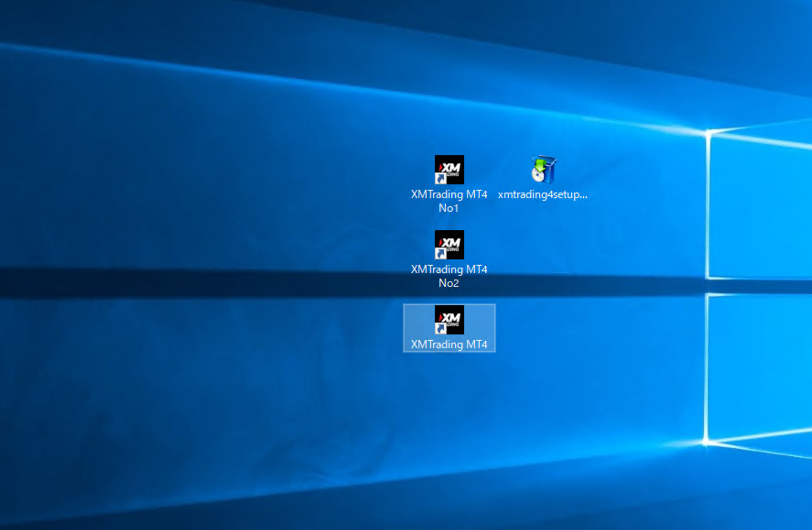Click the "No1" text under the first shortcut
812x530 pixels.
[x=449, y=208]
